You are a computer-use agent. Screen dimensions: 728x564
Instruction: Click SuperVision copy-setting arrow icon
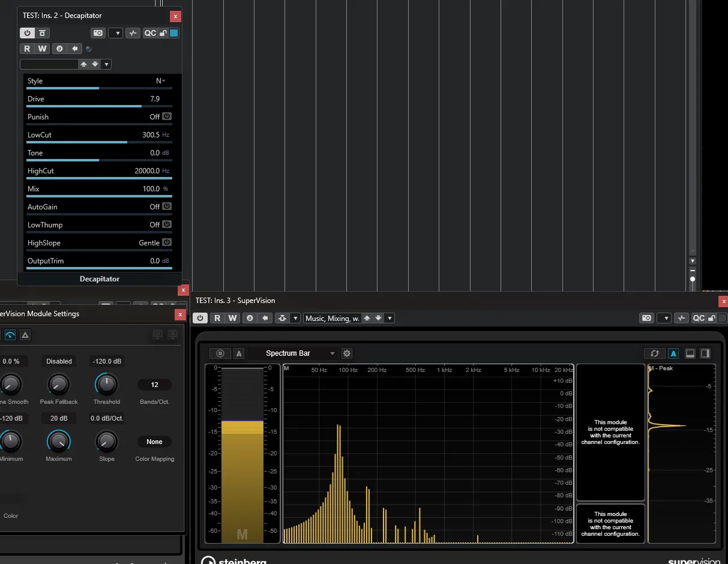click(265, 318)
